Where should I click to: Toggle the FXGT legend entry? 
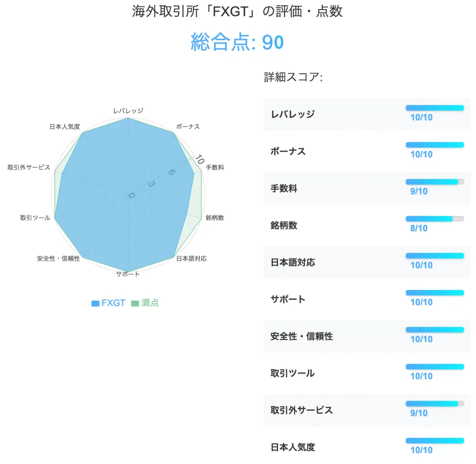click(x=109, y=303)
